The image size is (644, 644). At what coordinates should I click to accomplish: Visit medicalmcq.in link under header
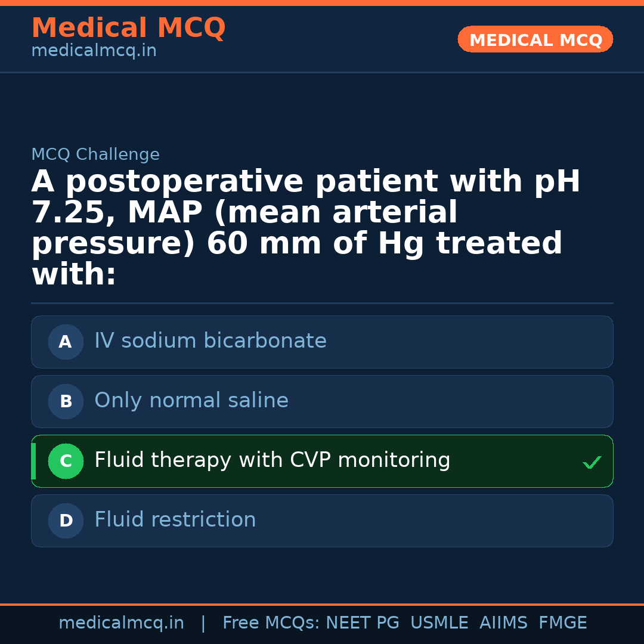click(94, 51)
